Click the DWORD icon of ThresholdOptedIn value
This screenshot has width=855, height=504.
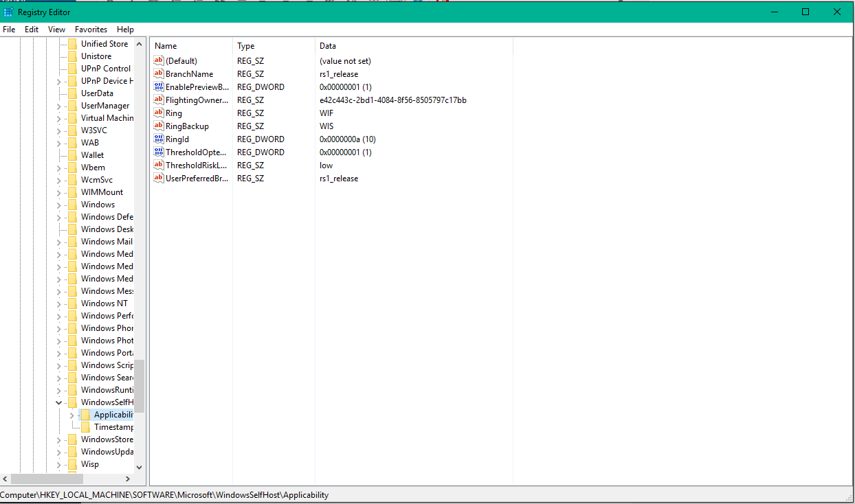click(159, 152)
